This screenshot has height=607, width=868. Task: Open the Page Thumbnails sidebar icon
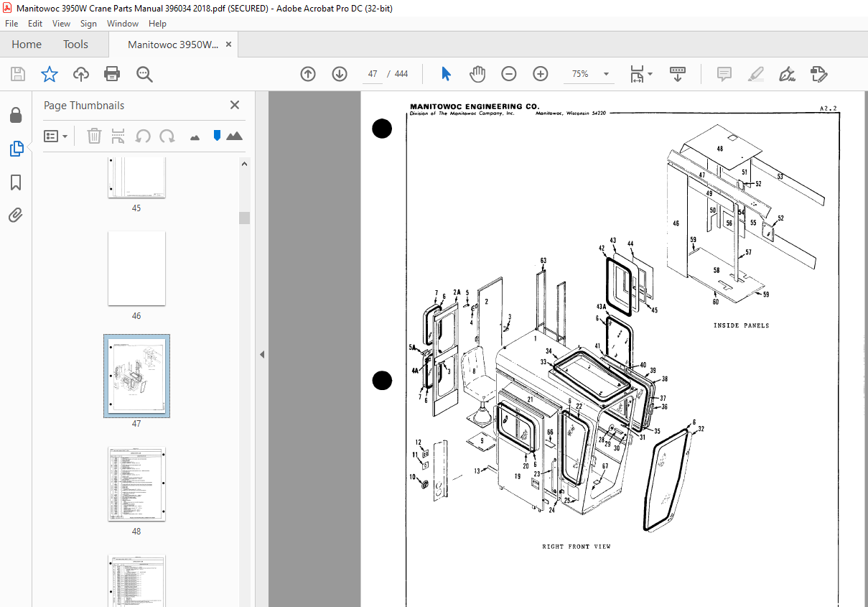(x=16, y=149)
